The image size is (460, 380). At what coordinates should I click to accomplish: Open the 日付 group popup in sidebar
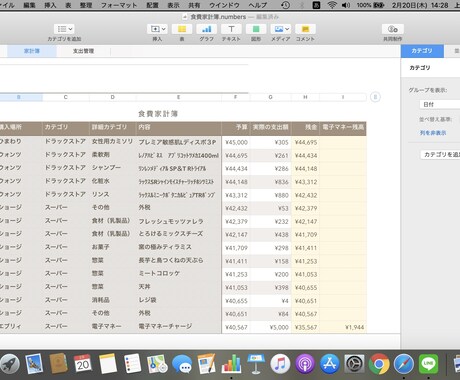pyautogui.click(x=439, y=105)
